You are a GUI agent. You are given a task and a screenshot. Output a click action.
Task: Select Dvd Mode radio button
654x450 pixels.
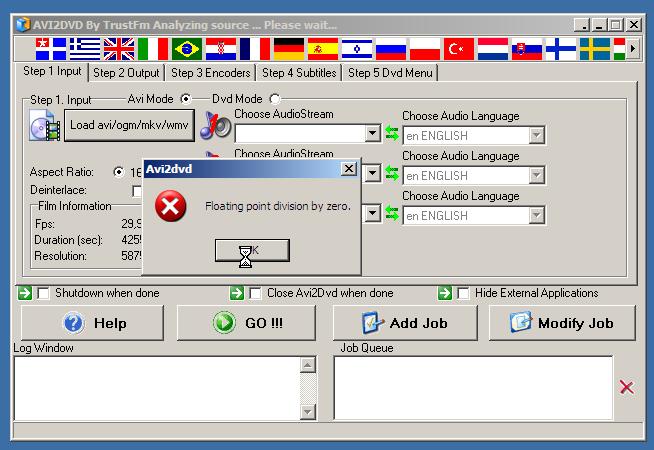tap(274, 99)
